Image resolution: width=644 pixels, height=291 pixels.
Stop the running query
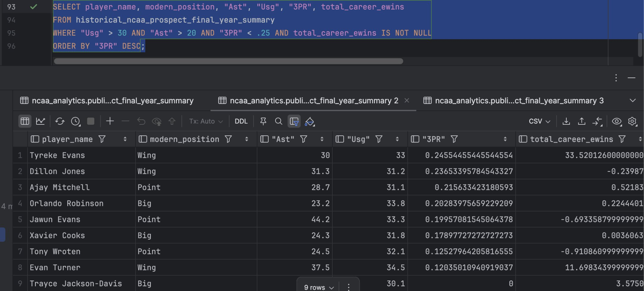click(91, 121)
